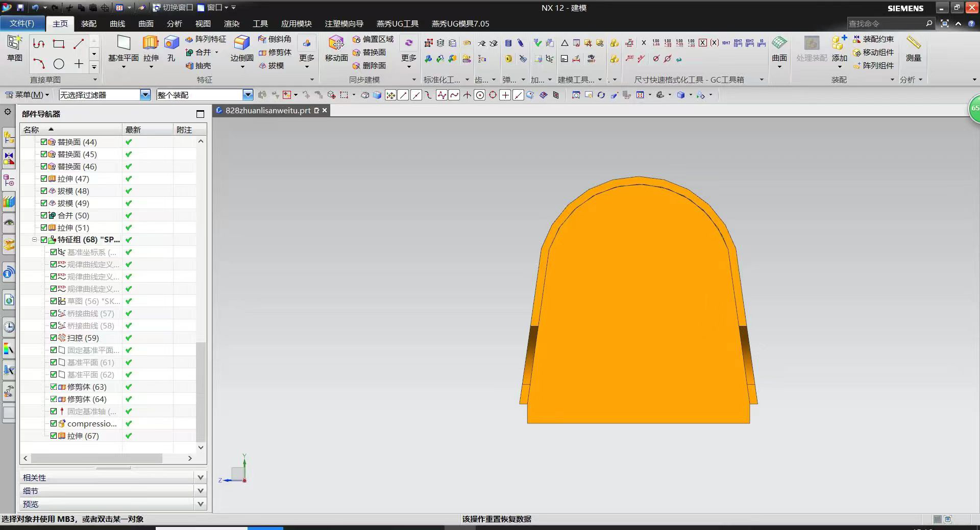Screen dimensions: 980x530
Task: Click the Datum Plane (基准平面) icon
Action: pos(124,43)
